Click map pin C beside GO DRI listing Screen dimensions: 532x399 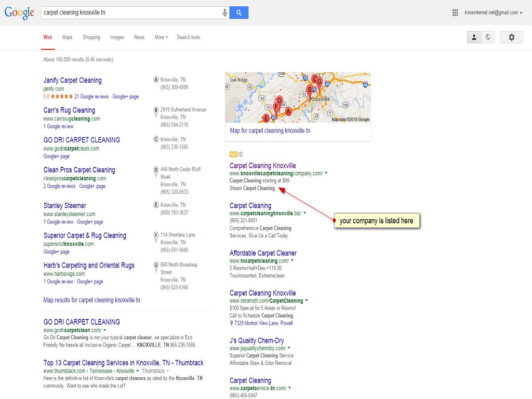(156, 140)
